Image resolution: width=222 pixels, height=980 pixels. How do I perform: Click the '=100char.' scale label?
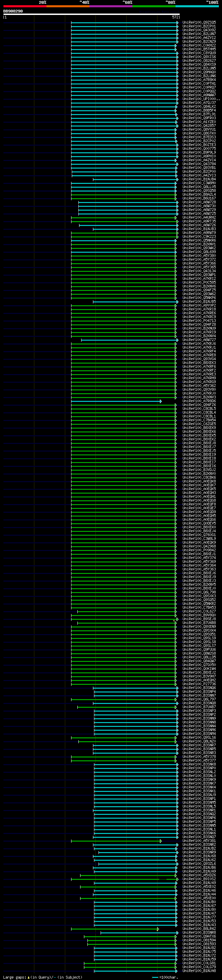pyautogui.click(x=169, y=977)
